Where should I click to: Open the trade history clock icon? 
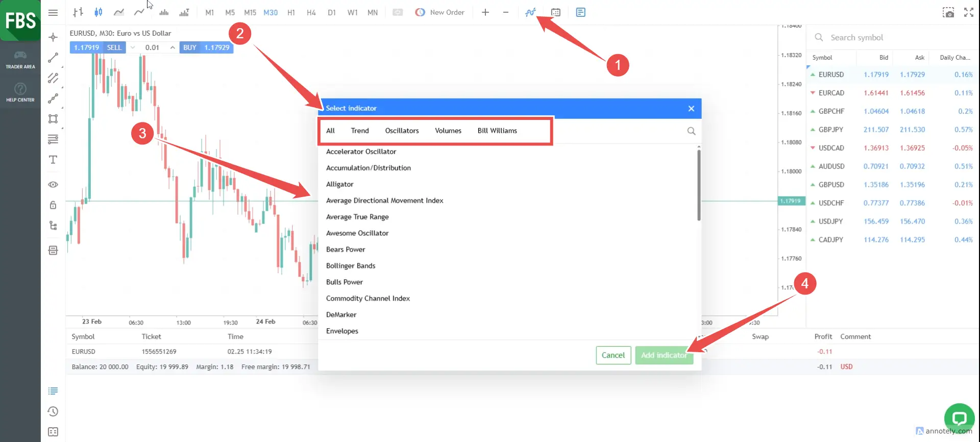point(53,411)
